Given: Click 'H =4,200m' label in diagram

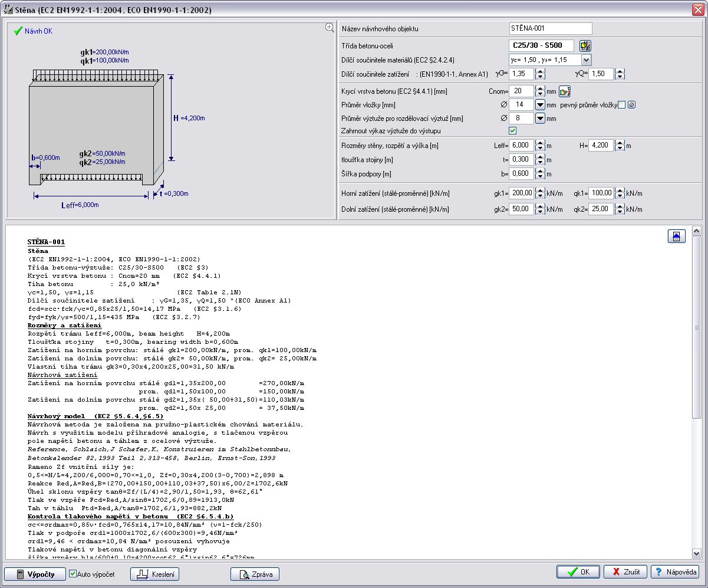Looking at the screenshot, I should click(189, 118).
